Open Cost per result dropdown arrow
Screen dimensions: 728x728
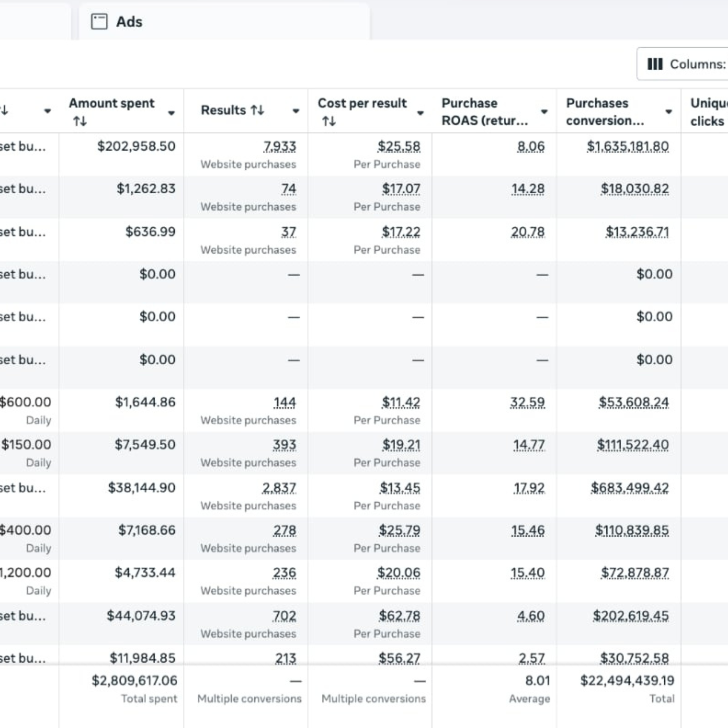click(420, 113)
